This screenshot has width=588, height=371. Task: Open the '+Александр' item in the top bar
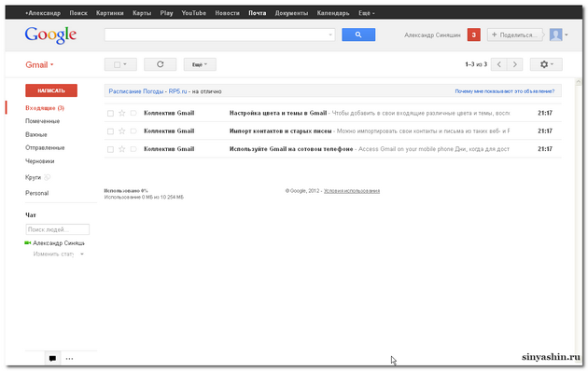tap(43, 13)
